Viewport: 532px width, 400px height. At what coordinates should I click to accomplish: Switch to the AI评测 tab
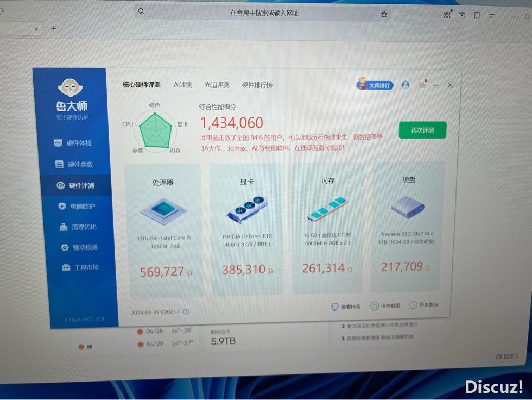tap(183, 85)
